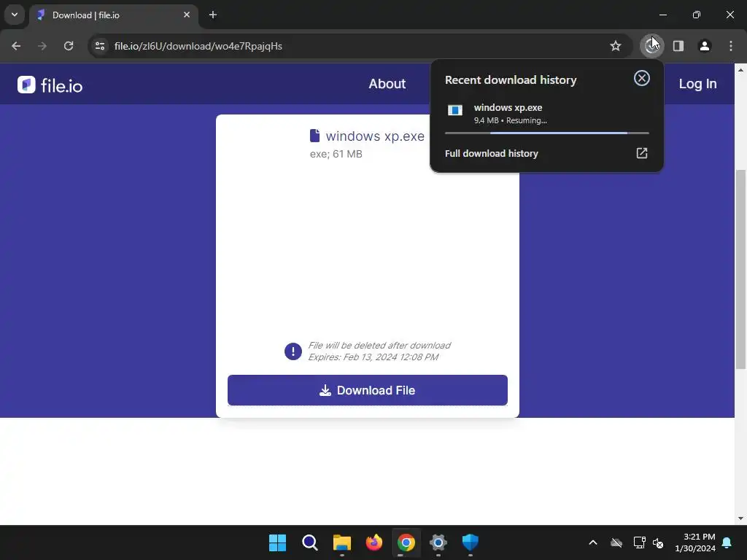Open the tab search dropdown
The width and height of the screenshot is (747, 560).
point(15,15)
